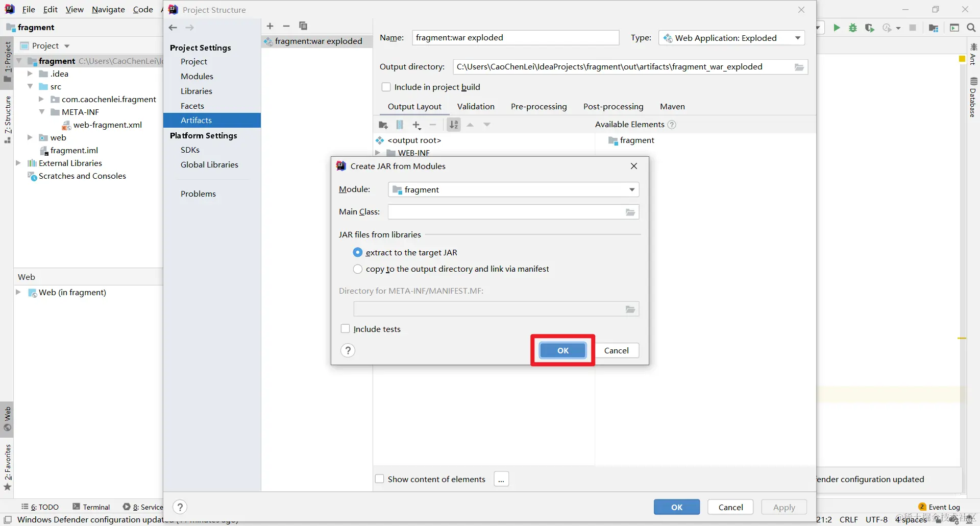Open help for the Create JAR dialog
Screen dimensions: 980x526
pos(348,350)
